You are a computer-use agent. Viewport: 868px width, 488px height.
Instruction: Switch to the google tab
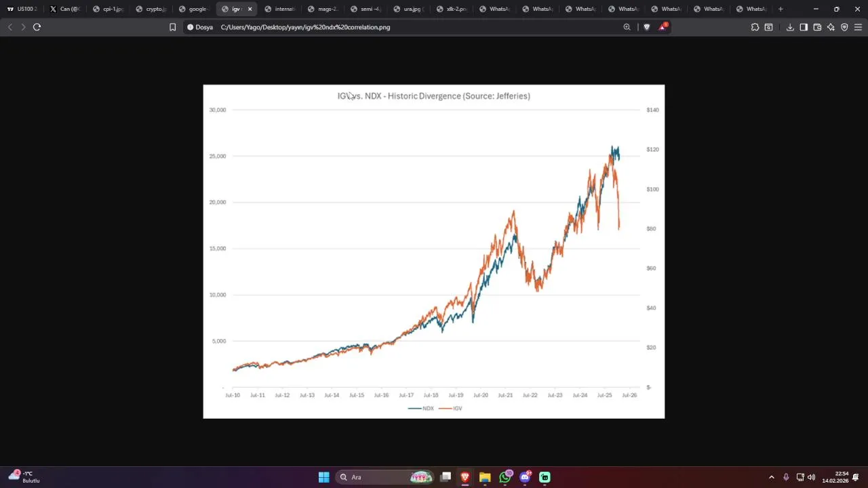[193, 9]
